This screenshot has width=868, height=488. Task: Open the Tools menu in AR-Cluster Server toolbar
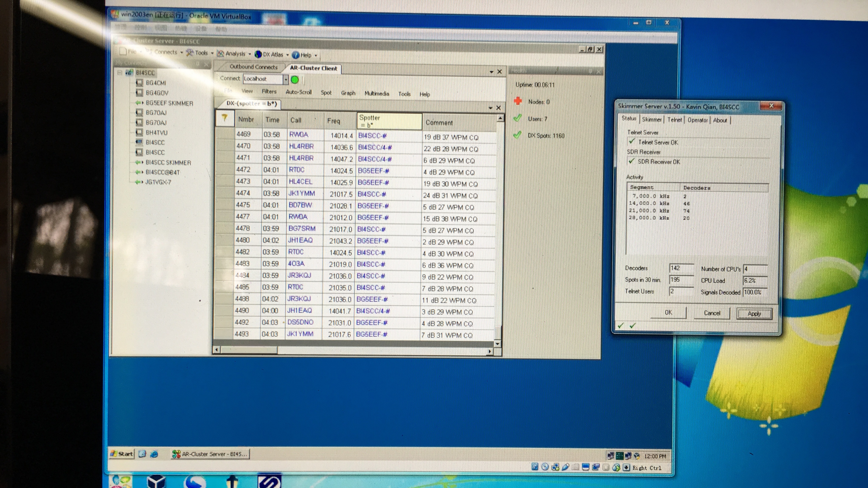[200, 53]
